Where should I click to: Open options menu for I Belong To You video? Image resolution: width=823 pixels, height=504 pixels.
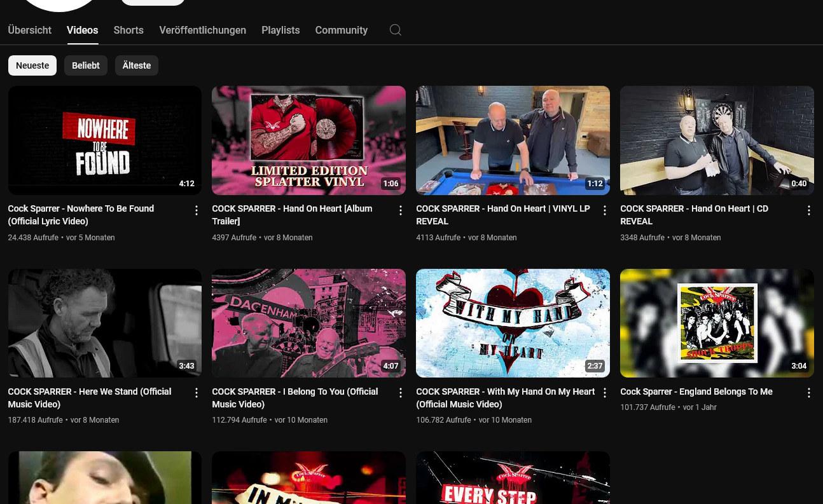[401, 393]
